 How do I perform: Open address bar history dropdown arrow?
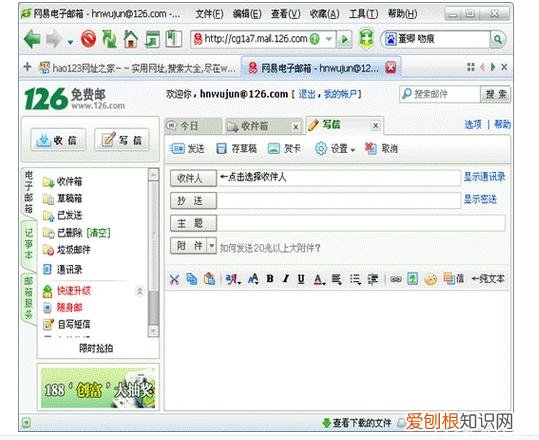(x=329, y=39)
